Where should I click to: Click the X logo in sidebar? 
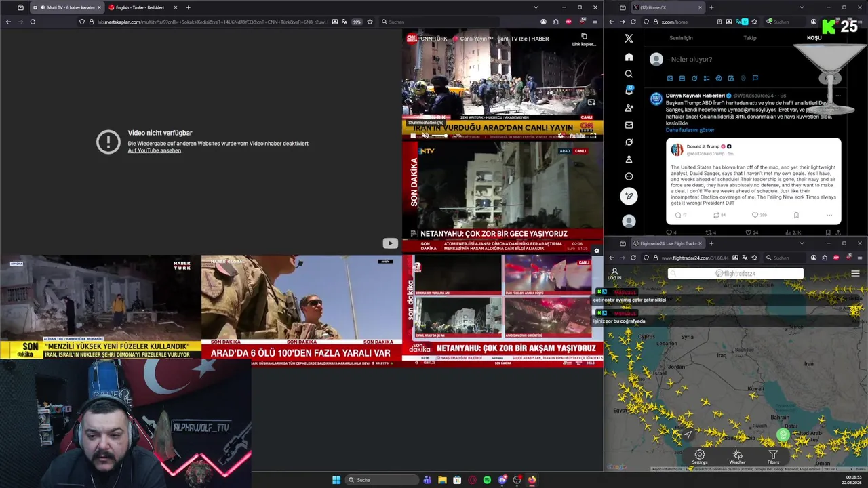[629, 39]
